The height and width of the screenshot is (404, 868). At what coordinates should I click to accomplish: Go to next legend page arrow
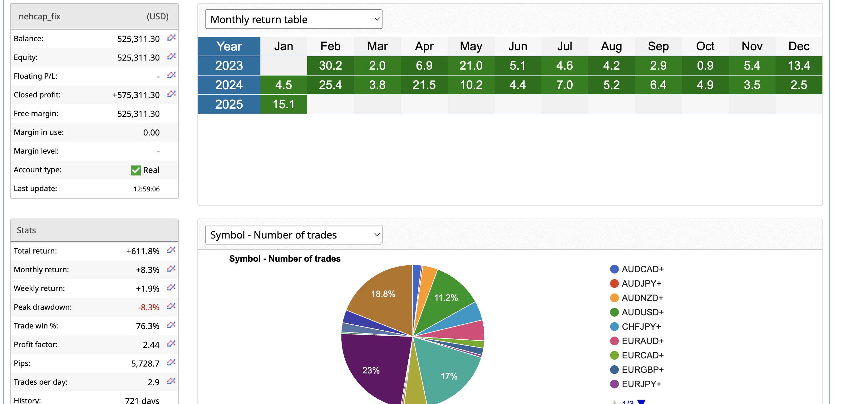tap(641, 402)
